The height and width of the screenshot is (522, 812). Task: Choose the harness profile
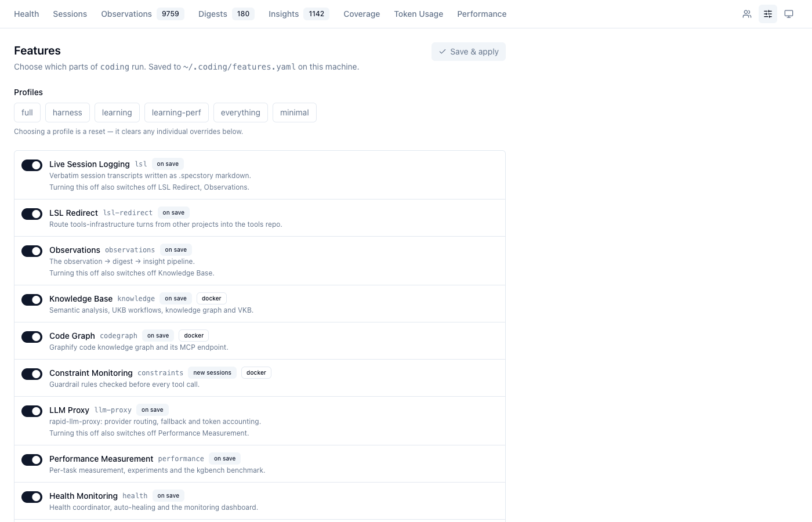click(x=67, y=113)
